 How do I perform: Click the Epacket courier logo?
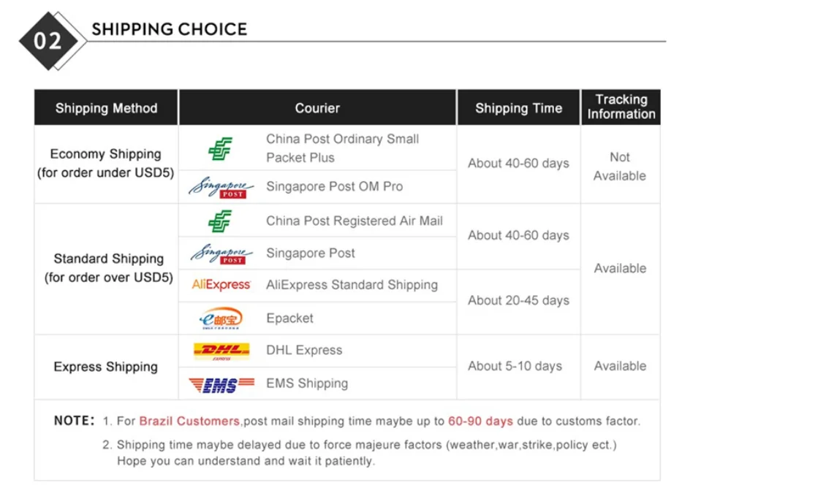click(x=221, y=318)
